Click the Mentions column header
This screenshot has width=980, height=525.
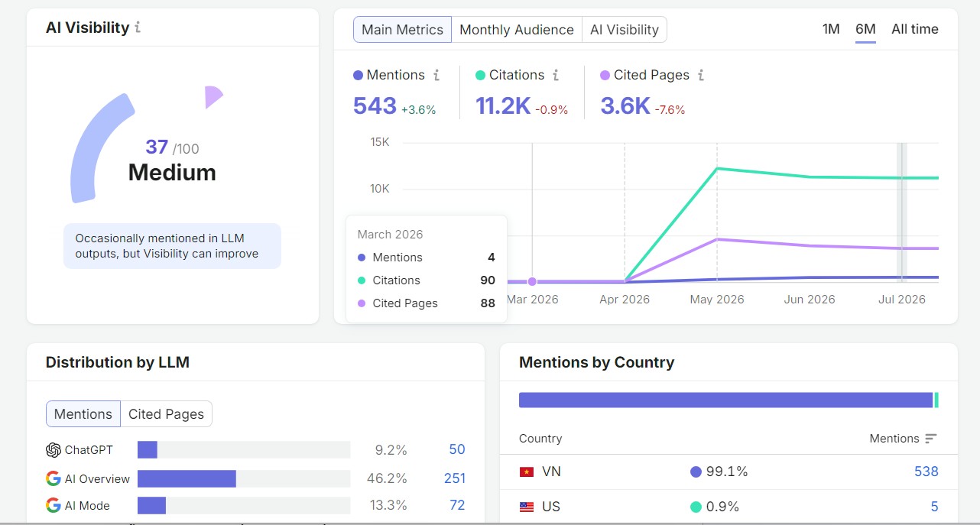894,439
